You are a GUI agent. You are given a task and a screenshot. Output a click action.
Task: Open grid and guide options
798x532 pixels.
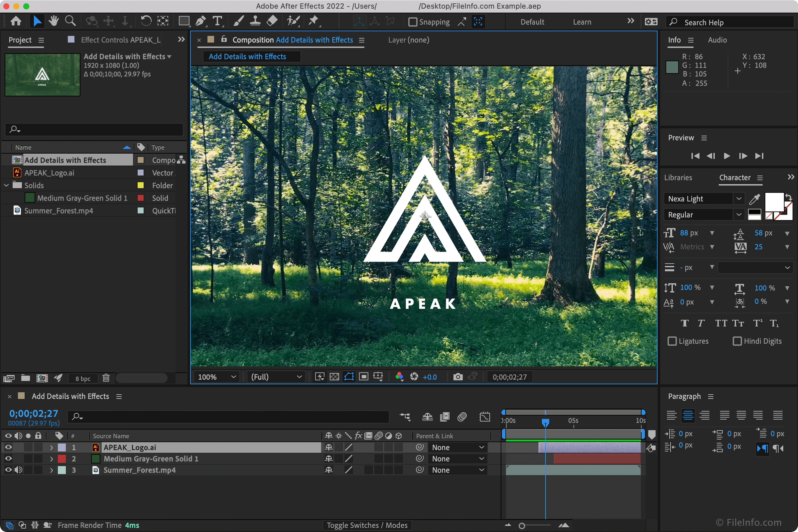(378, 377)
